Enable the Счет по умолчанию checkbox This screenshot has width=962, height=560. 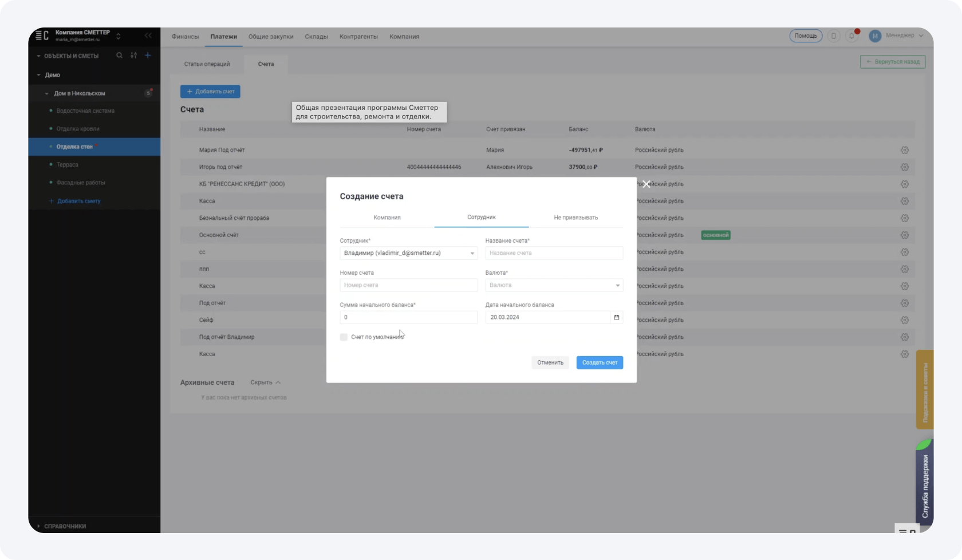point(344,337)
